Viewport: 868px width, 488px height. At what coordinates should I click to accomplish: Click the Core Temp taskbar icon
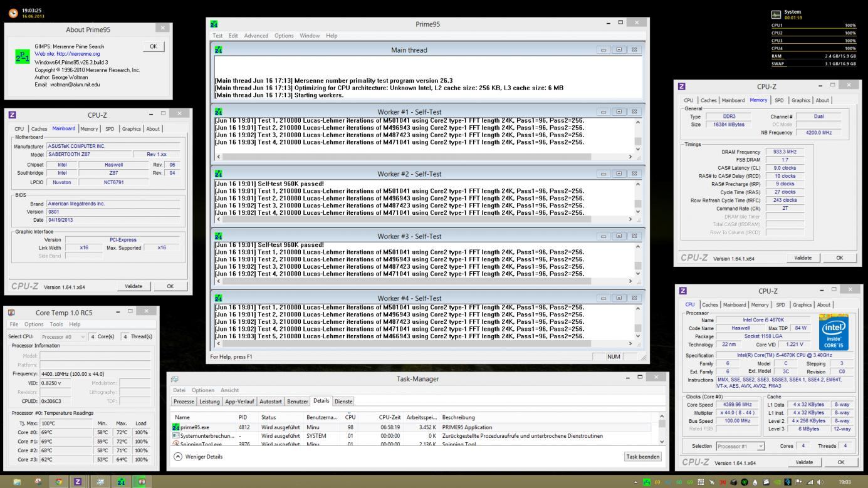[x=141, y=482]
